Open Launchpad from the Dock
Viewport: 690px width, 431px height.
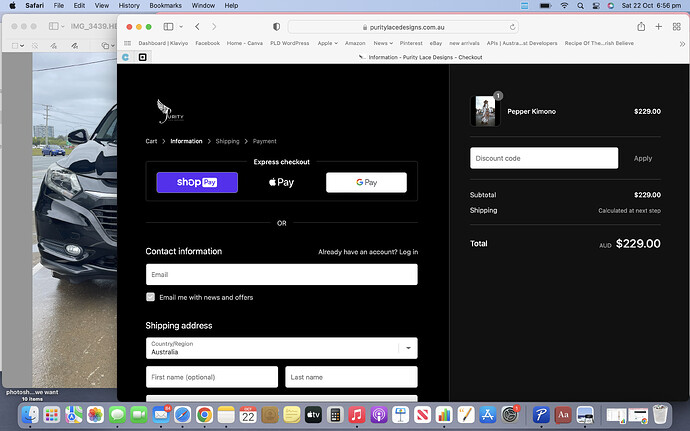click(x=52, y=415)
